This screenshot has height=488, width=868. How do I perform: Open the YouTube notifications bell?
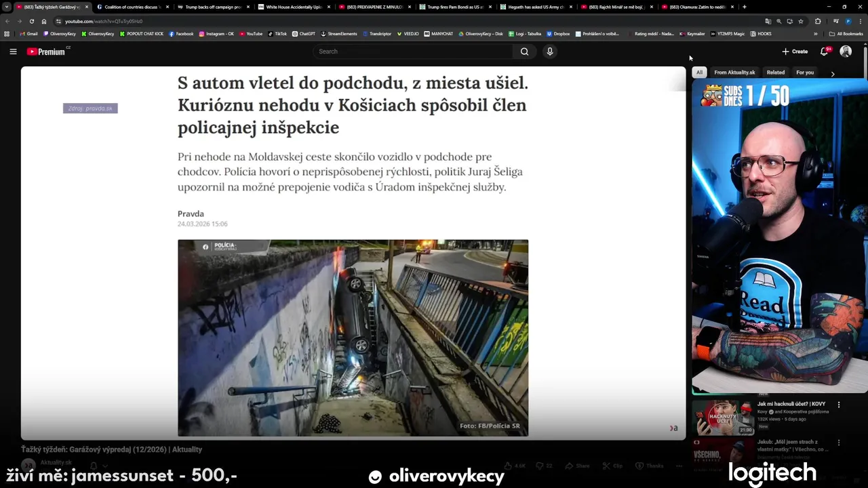tap(825, 52)
